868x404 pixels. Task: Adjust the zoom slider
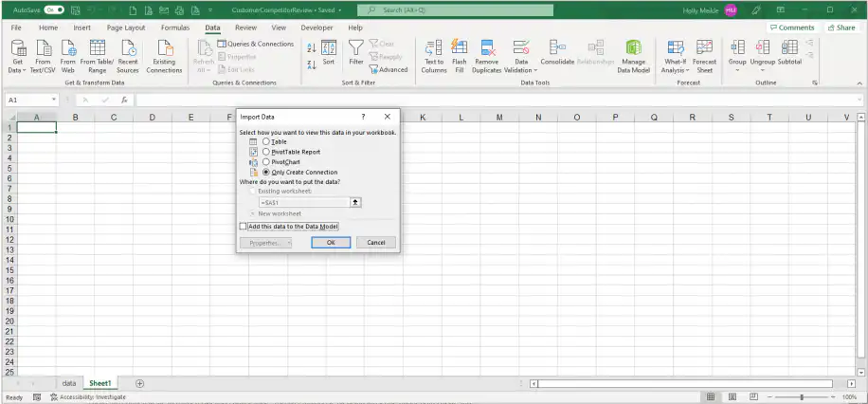coord(802,396)
